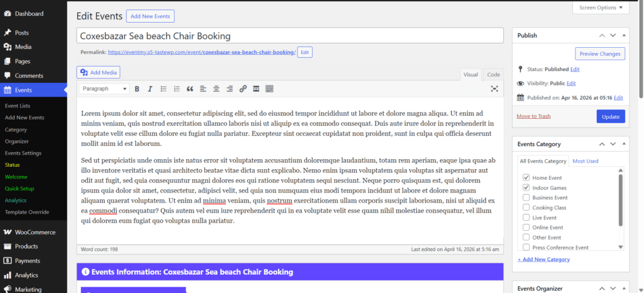Select All Events Category tab
The width and height of the screenshot is (644, 293).
pyautogui.click(x=543, y=161)
